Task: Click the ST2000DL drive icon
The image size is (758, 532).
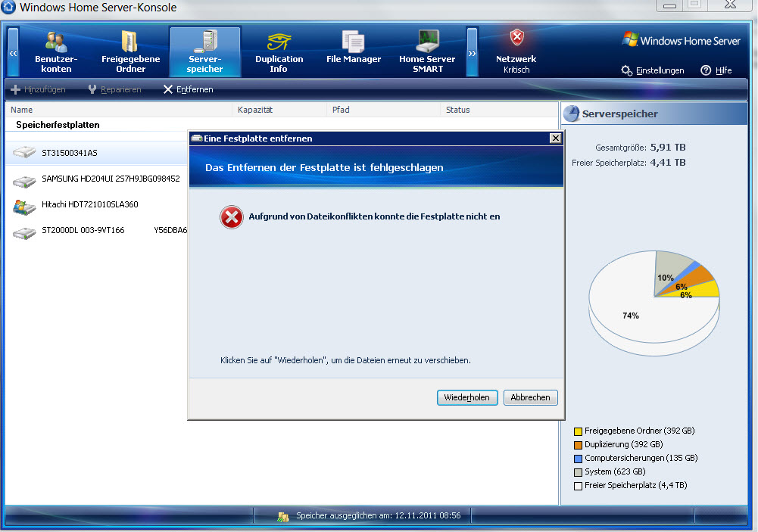Action: [x=24, y=233]
